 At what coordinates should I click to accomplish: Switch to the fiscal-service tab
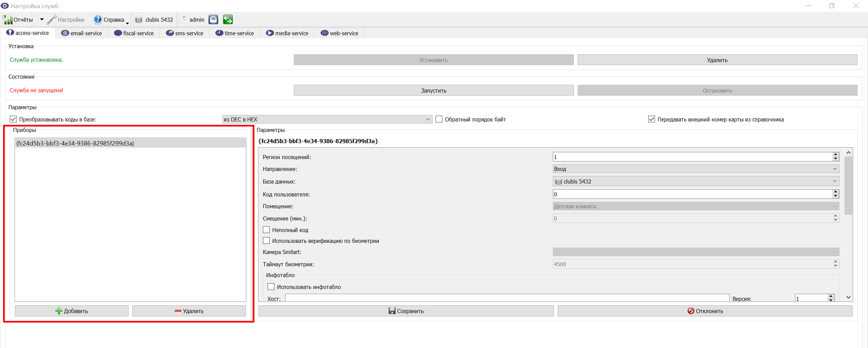coord(134,33)
